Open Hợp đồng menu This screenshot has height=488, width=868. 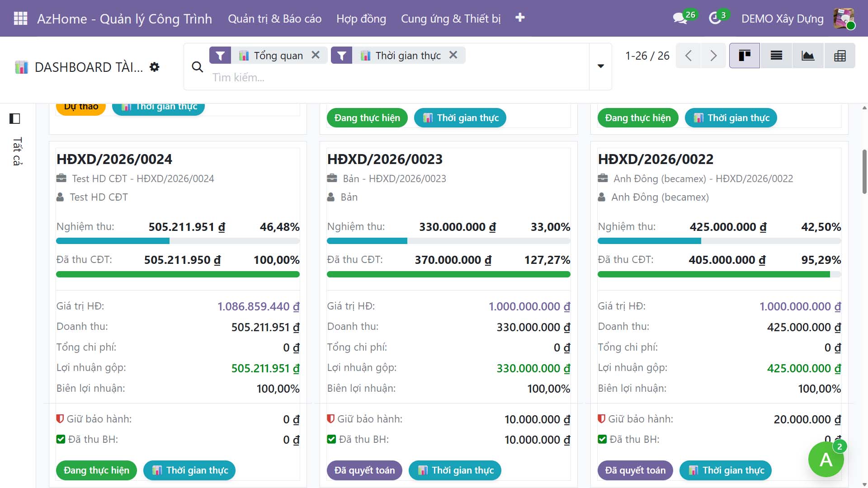361,19
